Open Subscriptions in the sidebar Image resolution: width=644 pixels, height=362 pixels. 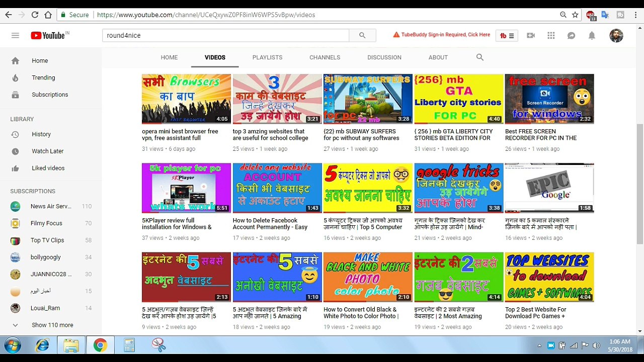(51, 95)
